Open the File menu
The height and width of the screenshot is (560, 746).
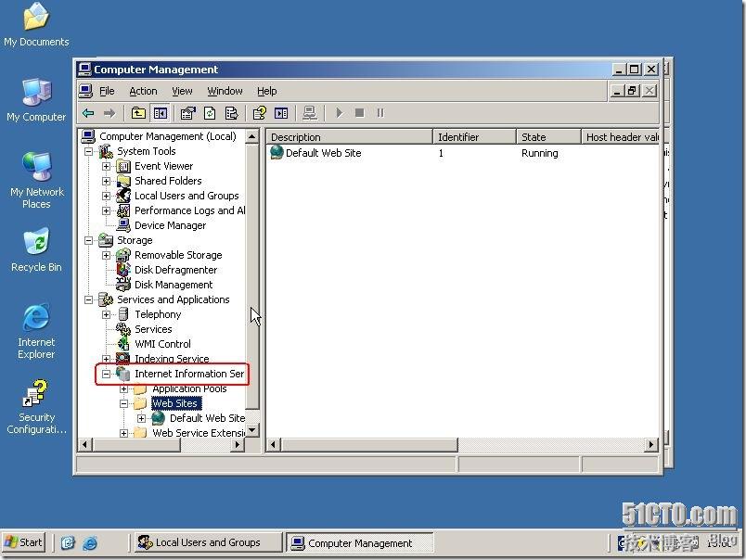pyautogui.click(x=107, y=91)
